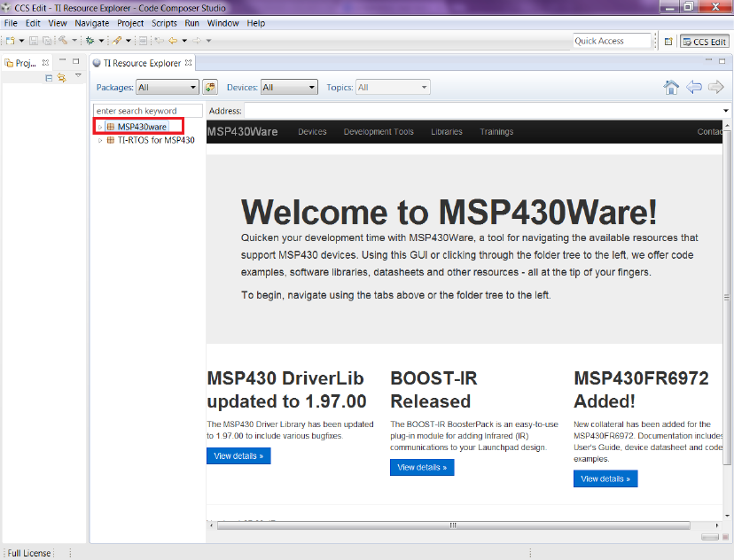
Task: Click the vertical scrollbar of the web page
Action: [727, 297]
